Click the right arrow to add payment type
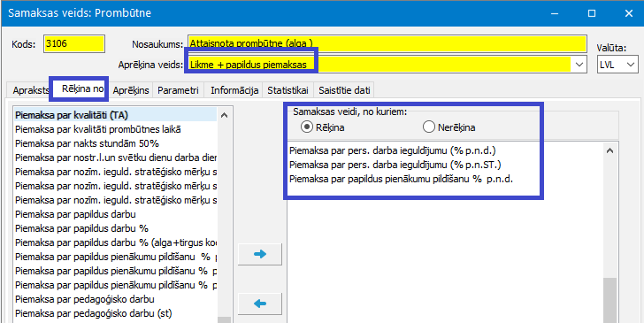The image size is (644, 323). pyautogui.click(x=259, y=254)
